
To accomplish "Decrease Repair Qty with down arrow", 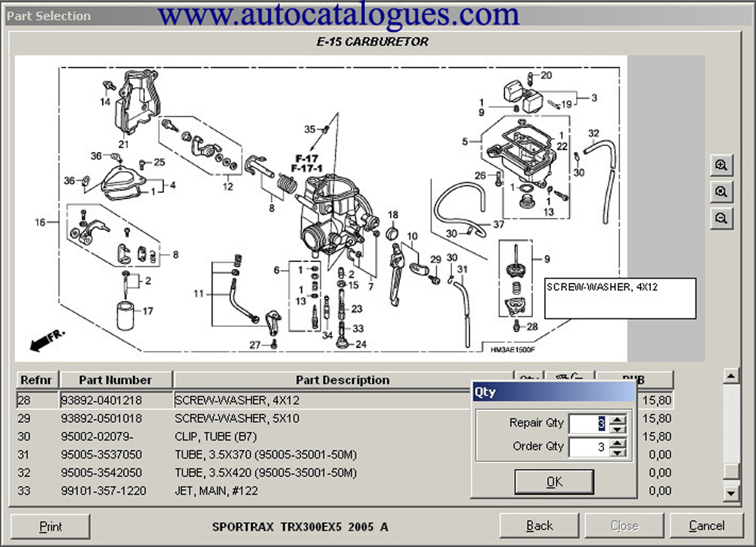I will (x=618, y=429).
